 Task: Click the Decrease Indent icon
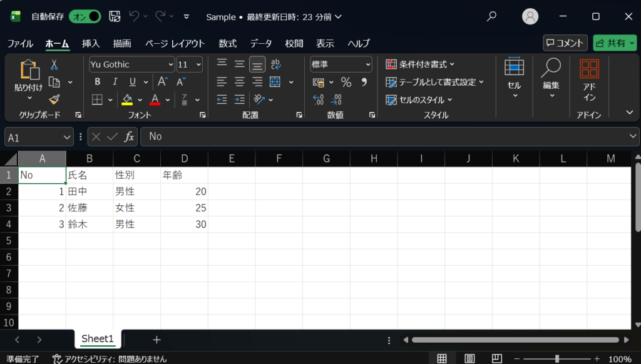coord(222,99)
